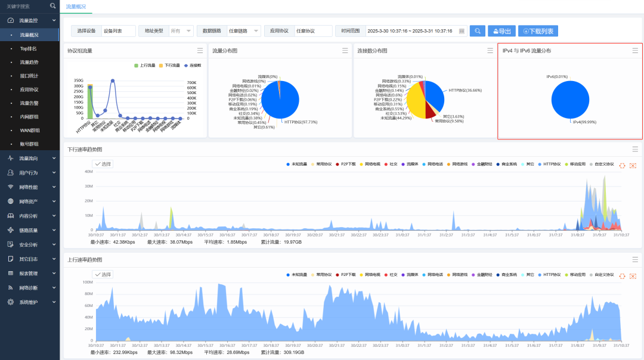Select the 流量概况 tab at top
644x360 pixels.
click(x=76, y=7)
